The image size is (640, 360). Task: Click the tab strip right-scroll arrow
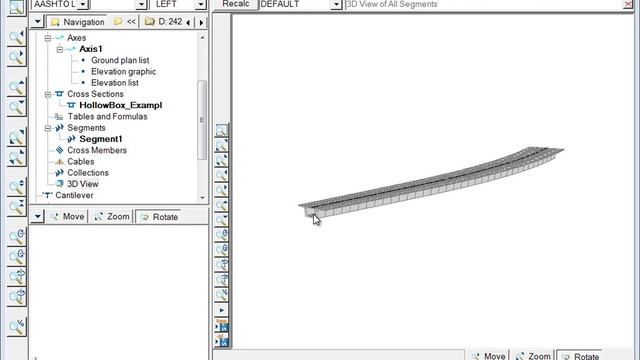(201, 22)
